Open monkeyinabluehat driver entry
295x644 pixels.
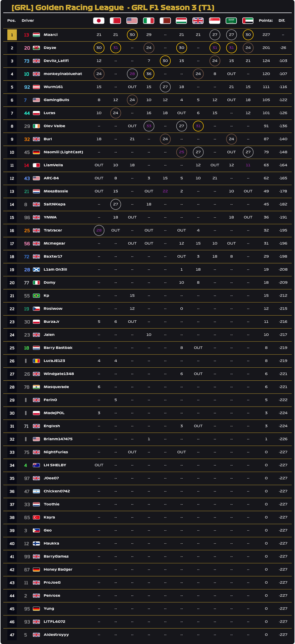click(63, 74)
